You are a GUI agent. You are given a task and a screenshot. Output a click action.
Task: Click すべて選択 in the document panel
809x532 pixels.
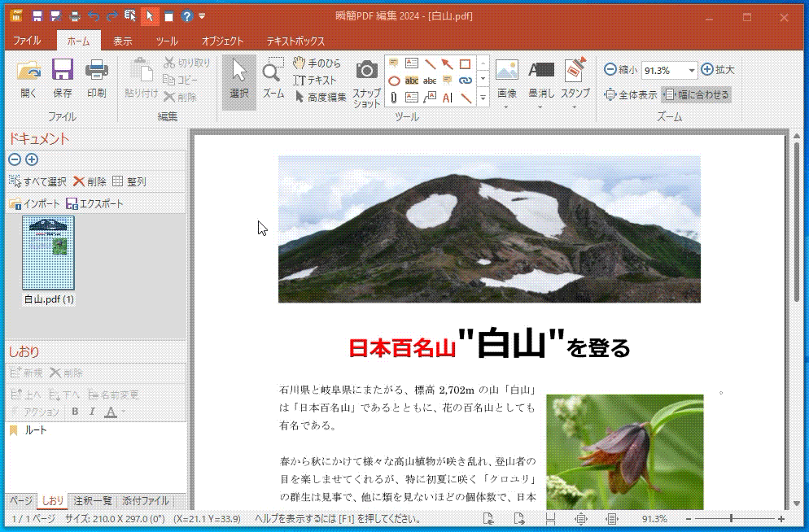tap(37, 181)
